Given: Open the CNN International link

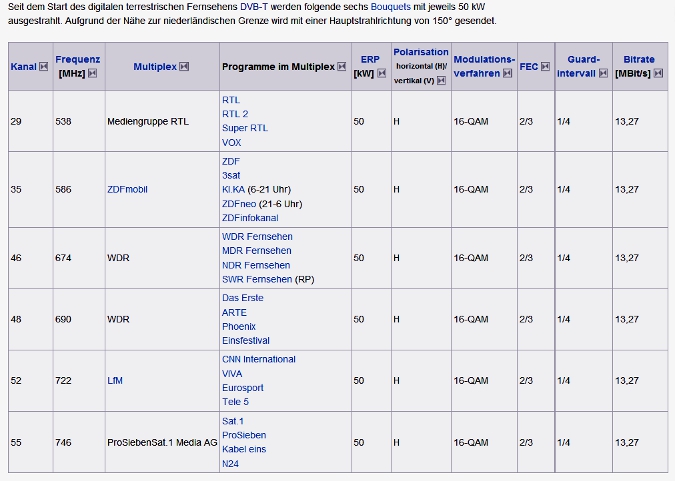Looking at the screenshot, I should tap(259, 360).
